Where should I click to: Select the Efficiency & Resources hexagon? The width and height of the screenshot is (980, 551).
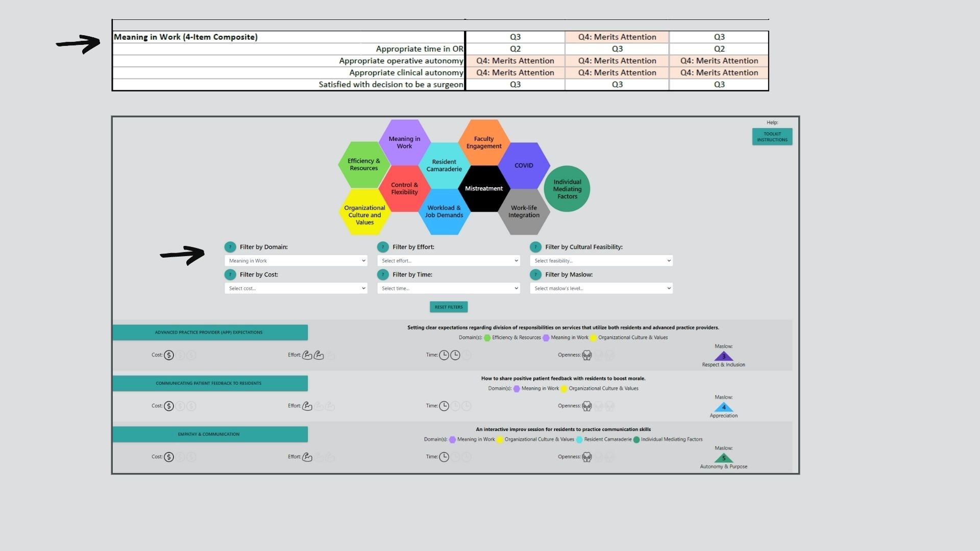point(364,164)
